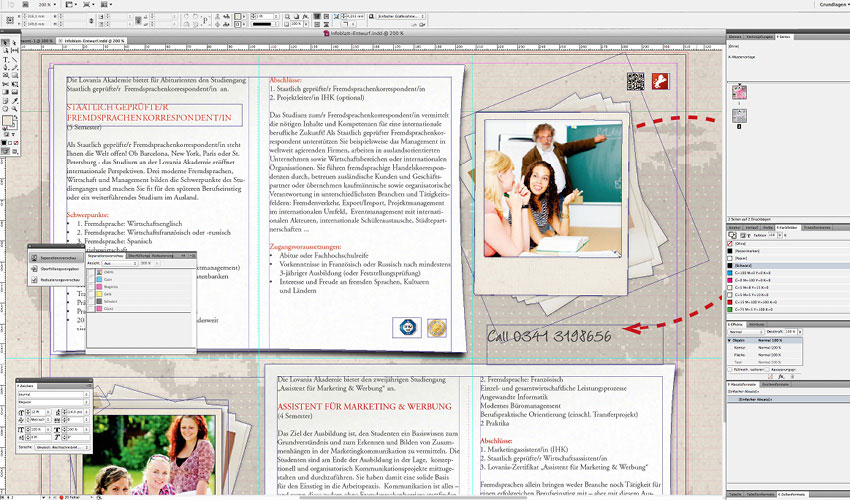
Task: Enable Füllmeth. isolieren checkbox
Action: coord(730,369)
